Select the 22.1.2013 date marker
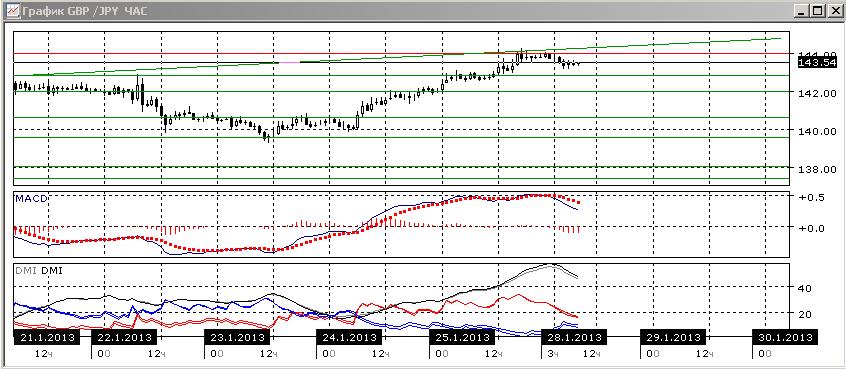The width and height of the screenshot is (846, 369). point(125,338)
